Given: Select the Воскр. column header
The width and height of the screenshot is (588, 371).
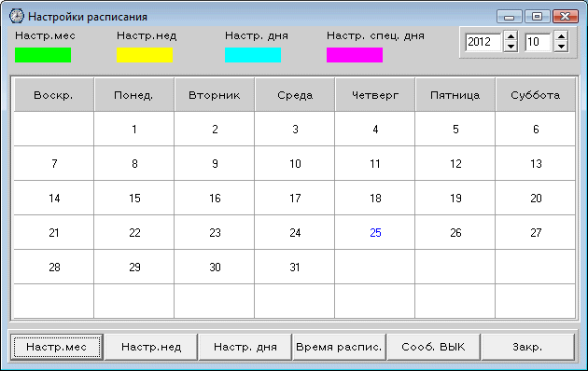Looking at the screenshot, I should [x=53, y=95].
